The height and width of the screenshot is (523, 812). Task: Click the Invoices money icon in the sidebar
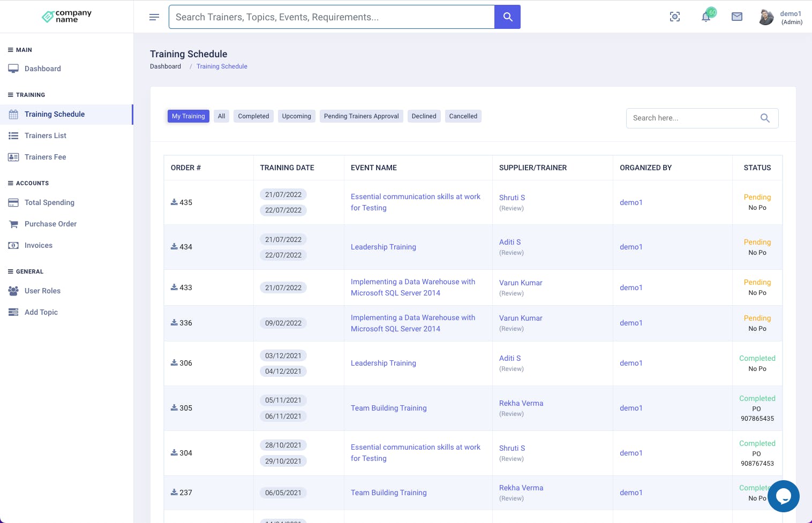[13, 245]
